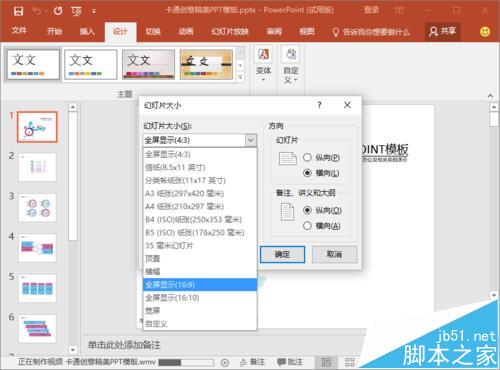Click the 确定 button

tap(282, 254)
